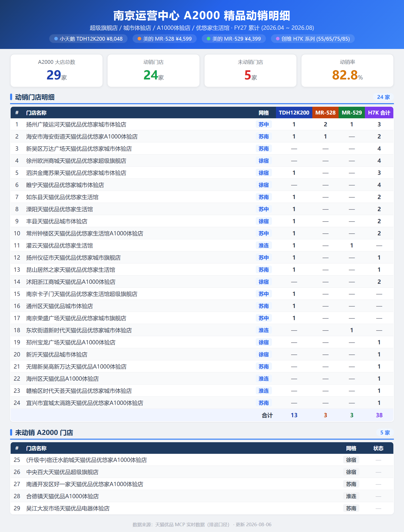Click the 苏中 badge in the 扬州广陵运河 row

(264, 124)
